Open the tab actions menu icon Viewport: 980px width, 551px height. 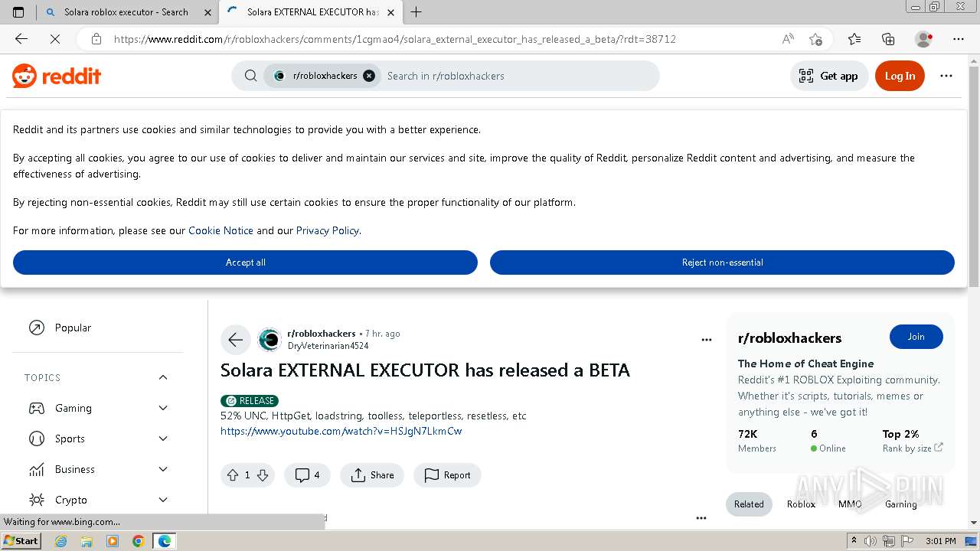[x=18, y=12]
